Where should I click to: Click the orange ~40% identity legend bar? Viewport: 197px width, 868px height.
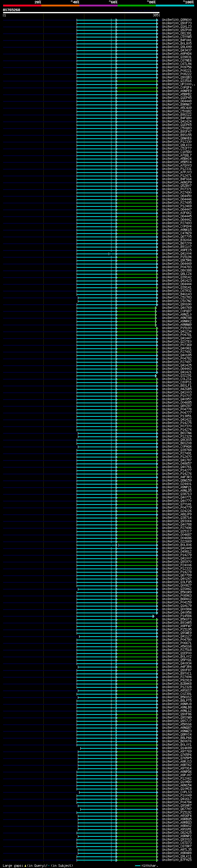tap(60, 6)
